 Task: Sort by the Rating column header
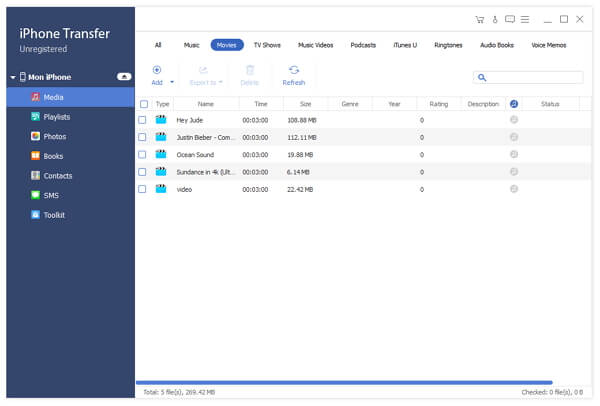coord(439,104)
